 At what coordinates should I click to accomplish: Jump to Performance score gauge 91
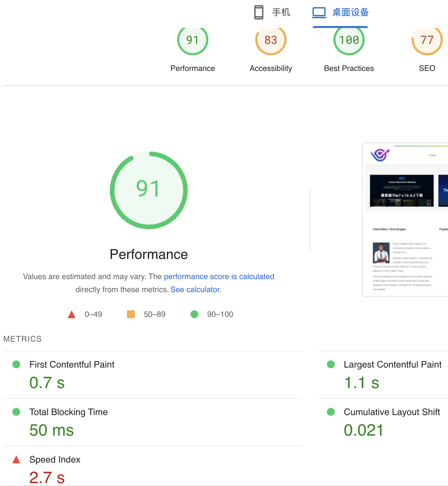click(x=192, y=40)
